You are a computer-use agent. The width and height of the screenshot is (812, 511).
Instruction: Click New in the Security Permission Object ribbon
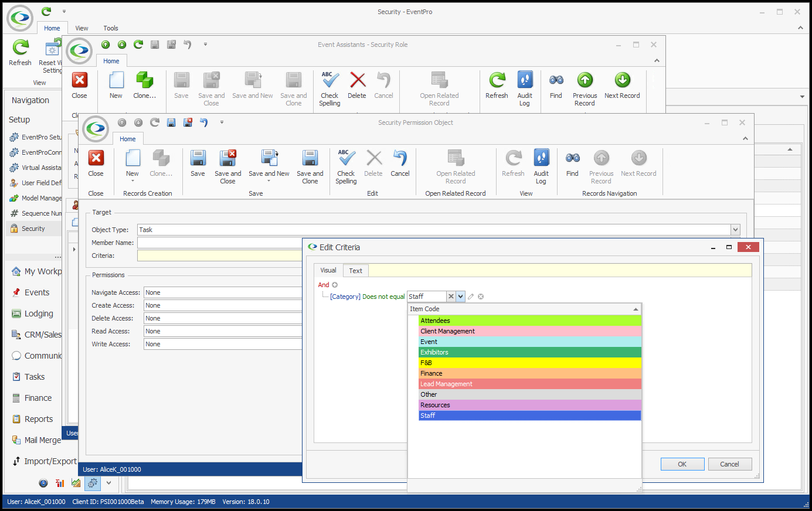(132, 163)
